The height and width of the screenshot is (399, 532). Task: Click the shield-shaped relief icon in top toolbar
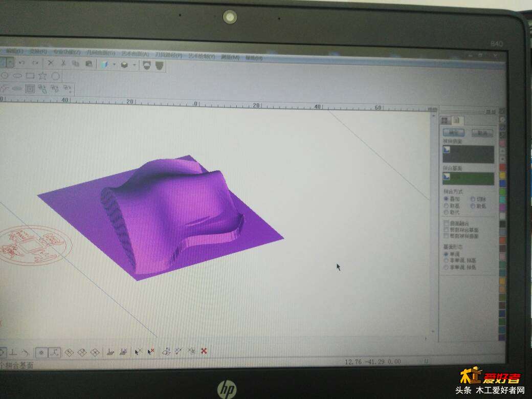click(x=160, y=65)
